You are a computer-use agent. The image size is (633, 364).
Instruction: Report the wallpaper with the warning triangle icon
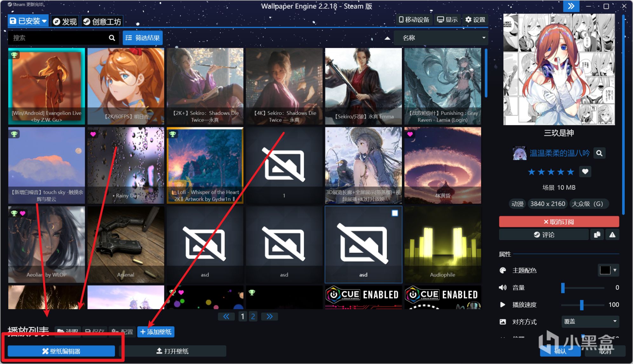point(612,235)
